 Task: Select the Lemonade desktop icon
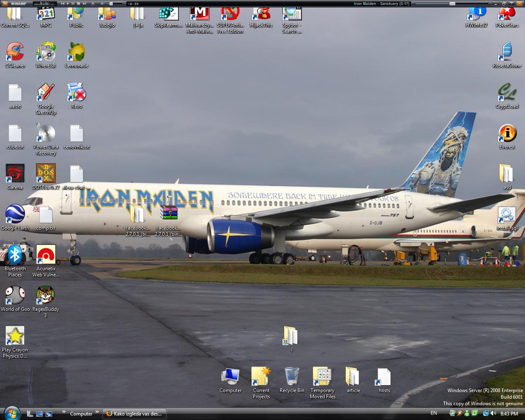(77, 55)
